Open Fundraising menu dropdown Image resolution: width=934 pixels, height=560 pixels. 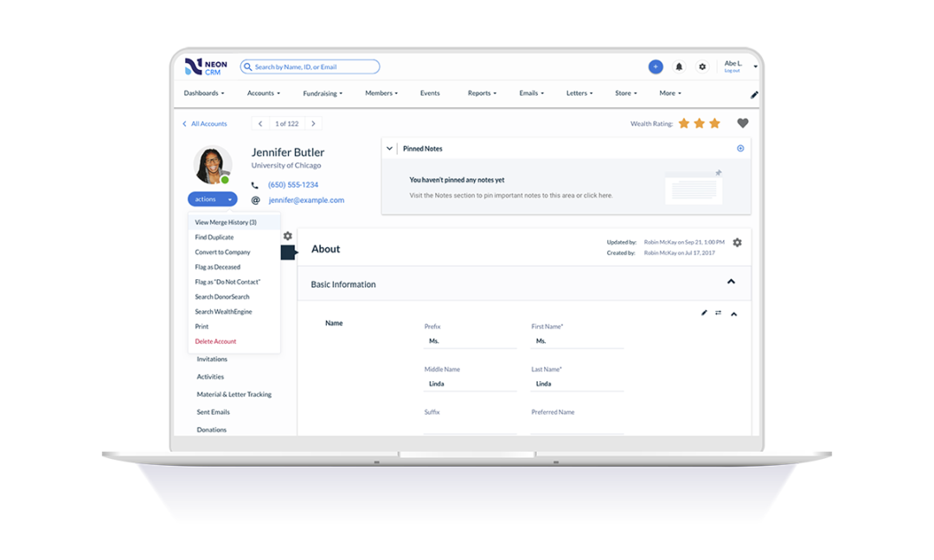point(323,93)
